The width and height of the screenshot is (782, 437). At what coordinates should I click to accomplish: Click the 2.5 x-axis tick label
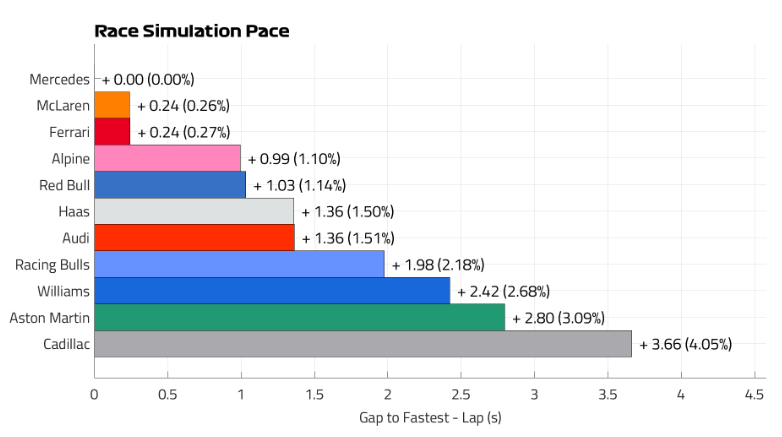tap(461, 395)
